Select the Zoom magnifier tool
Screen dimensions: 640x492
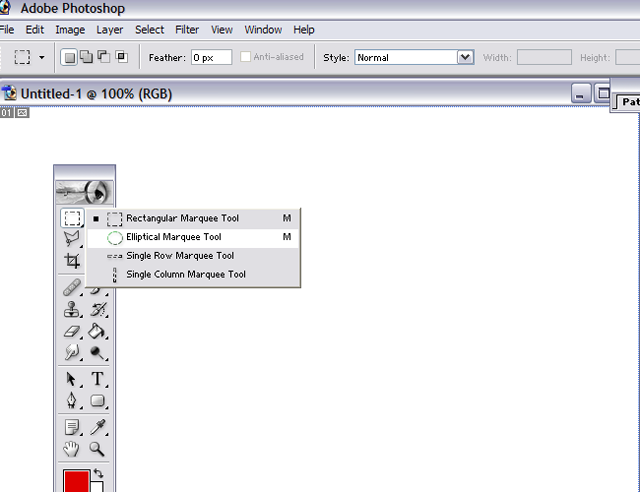(98, 449)
